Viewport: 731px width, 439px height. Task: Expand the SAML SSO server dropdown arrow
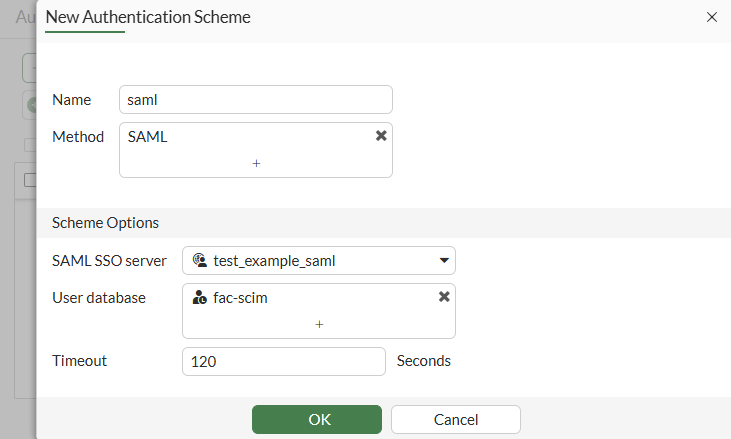[x=444, y=261]
